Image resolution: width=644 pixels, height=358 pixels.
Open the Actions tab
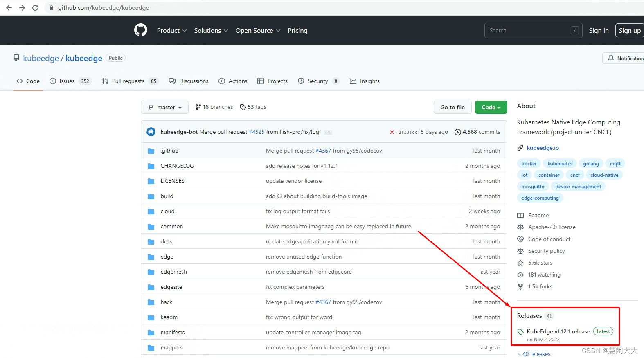(x=233, y=81)
